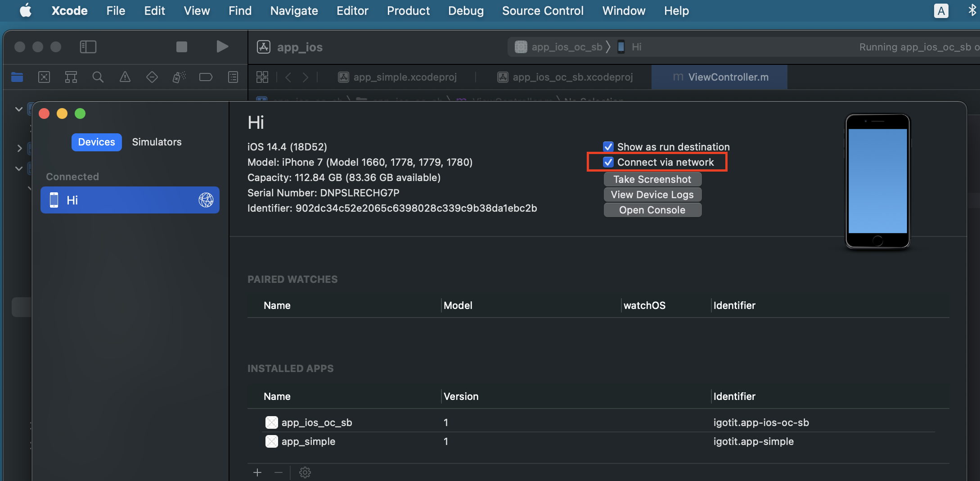Viewport: 980px width, 481px height.
Task: Click the network globe icon on Hi device
Action: point(206,200)
